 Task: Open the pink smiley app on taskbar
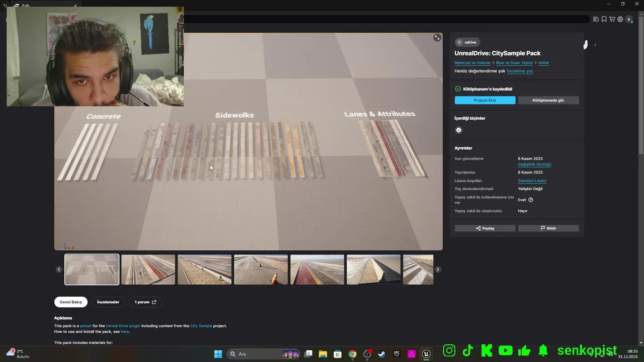[412, 354]
